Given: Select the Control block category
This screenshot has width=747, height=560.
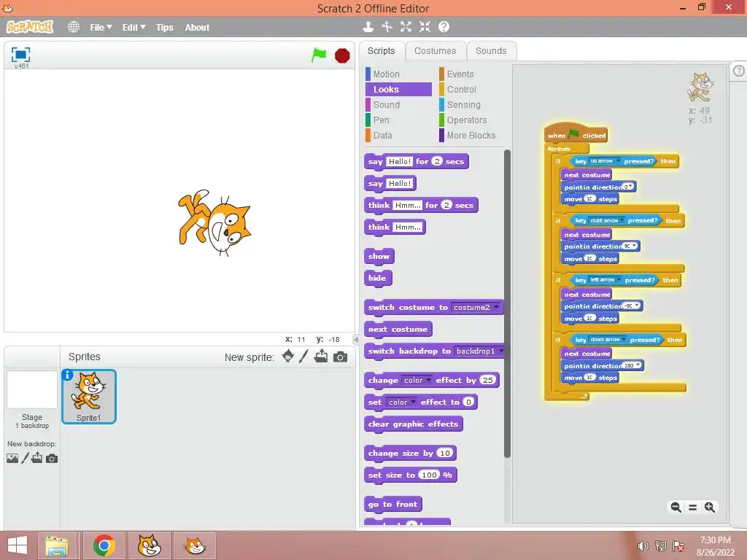Looking at the screenshot, I should (461, 90).
